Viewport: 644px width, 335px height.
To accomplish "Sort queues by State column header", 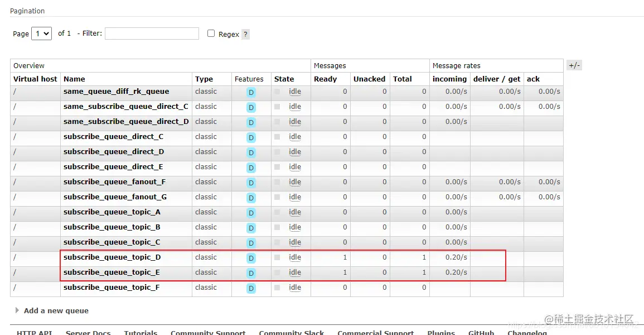I will click(284, 79).
